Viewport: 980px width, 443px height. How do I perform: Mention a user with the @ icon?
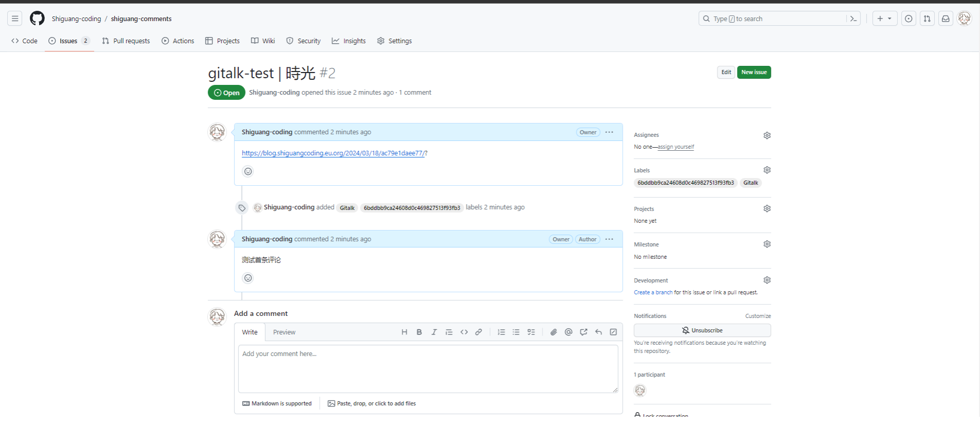point(569,332)
